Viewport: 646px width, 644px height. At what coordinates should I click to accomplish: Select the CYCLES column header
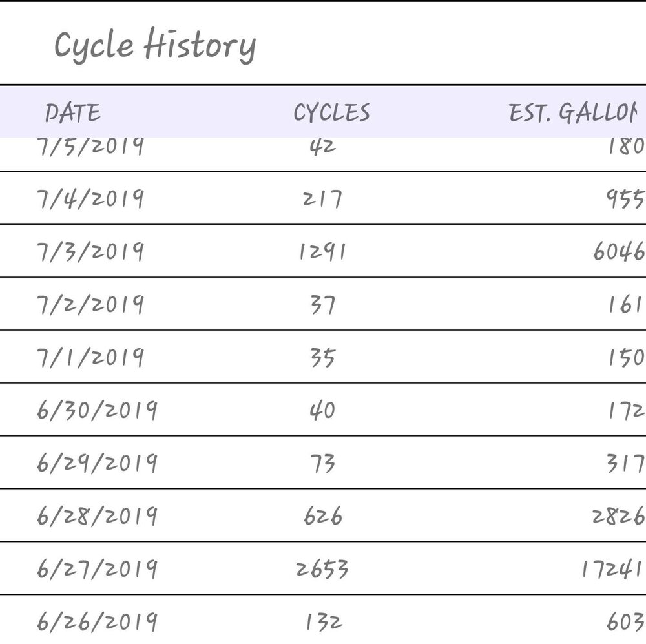pyautogui.click(x=331, y=112)
